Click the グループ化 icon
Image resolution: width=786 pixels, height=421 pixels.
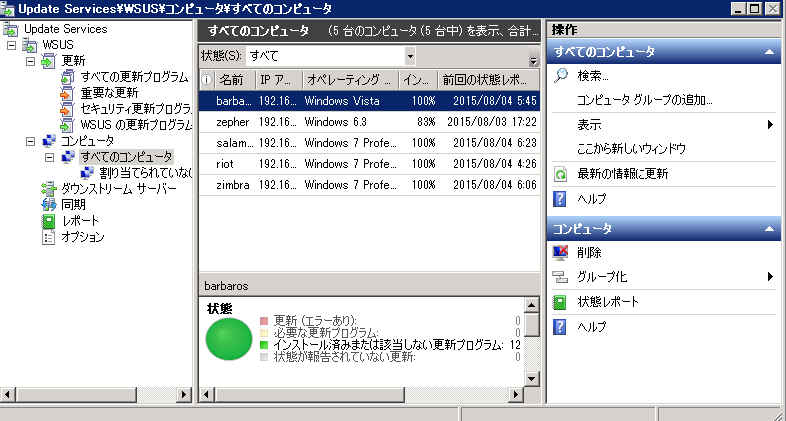pyautogui.click(x=559, y=277)
